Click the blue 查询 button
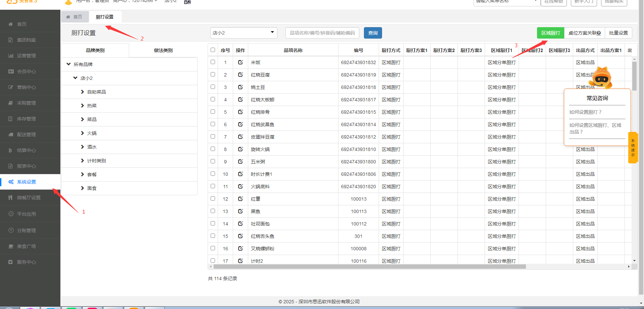 (x=373, y=33)
